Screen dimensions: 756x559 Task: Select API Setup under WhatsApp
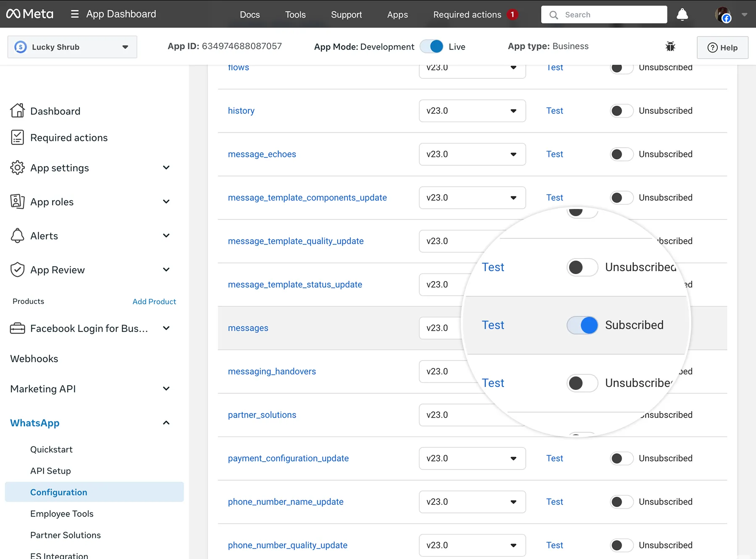tap(50, 471)
